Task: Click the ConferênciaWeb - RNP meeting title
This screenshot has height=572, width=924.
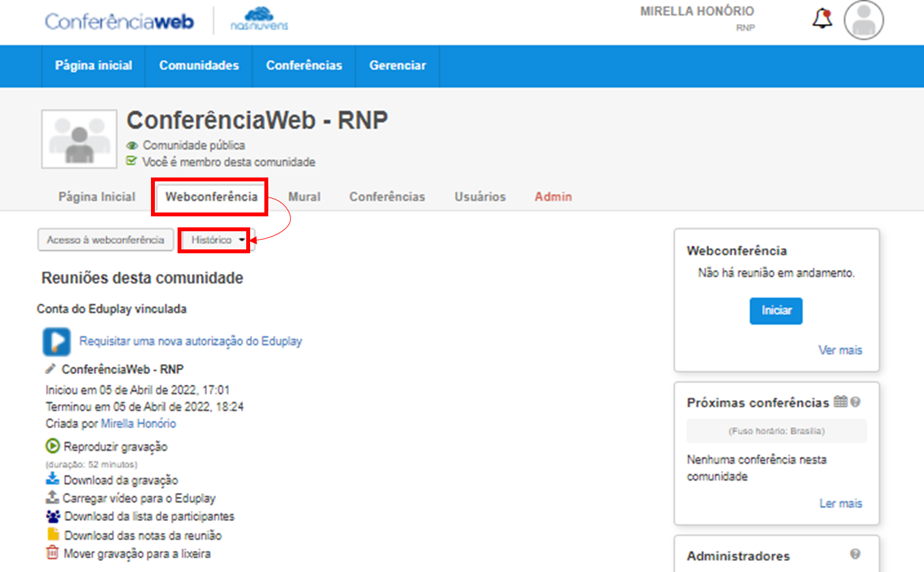Action: [x=122, y=369]
